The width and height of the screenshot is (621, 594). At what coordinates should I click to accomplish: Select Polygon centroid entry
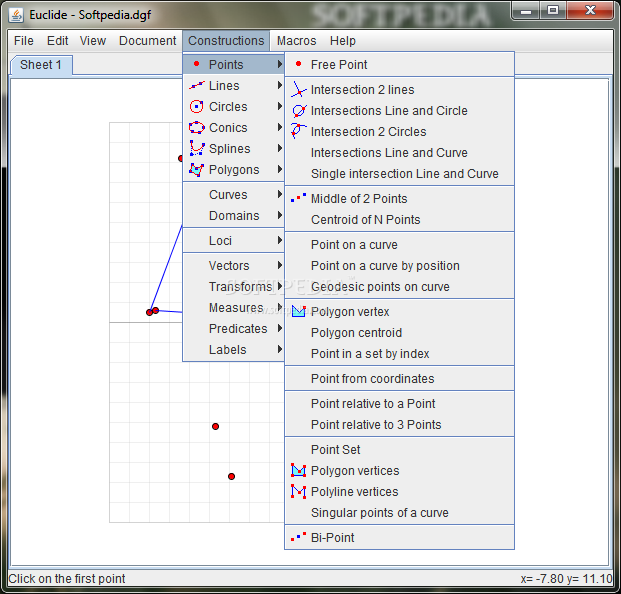(399, 332)
